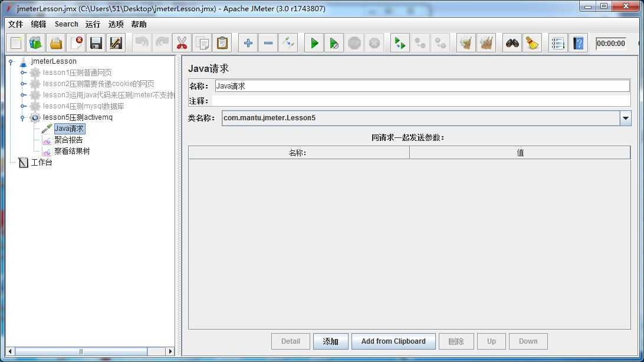Click Remote Stop All icon
Viewport: 644px width, 362px height.
pos(420,43)
